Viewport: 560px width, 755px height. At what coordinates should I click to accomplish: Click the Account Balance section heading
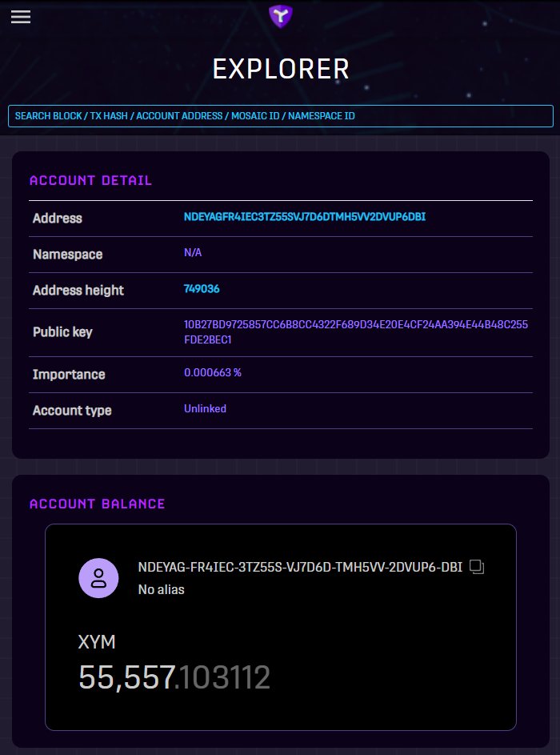click(x=97, y=504)
